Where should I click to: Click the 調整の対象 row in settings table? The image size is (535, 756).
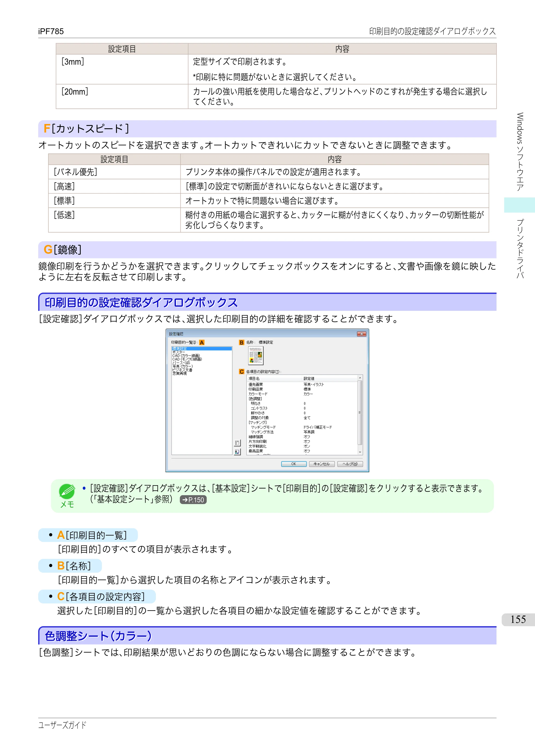(302, 418)
